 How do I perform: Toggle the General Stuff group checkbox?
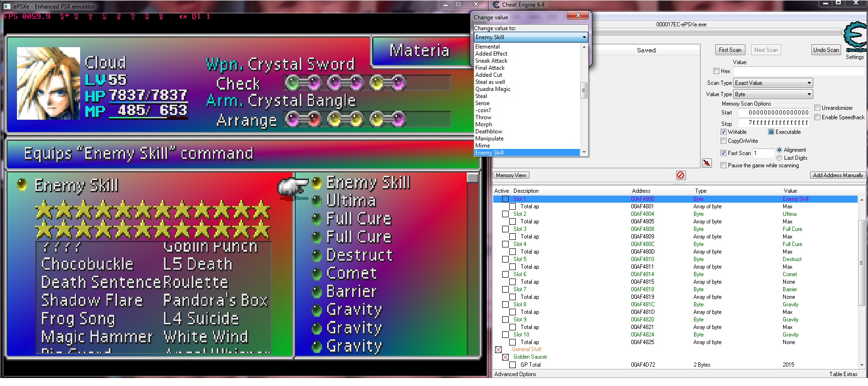498,350
